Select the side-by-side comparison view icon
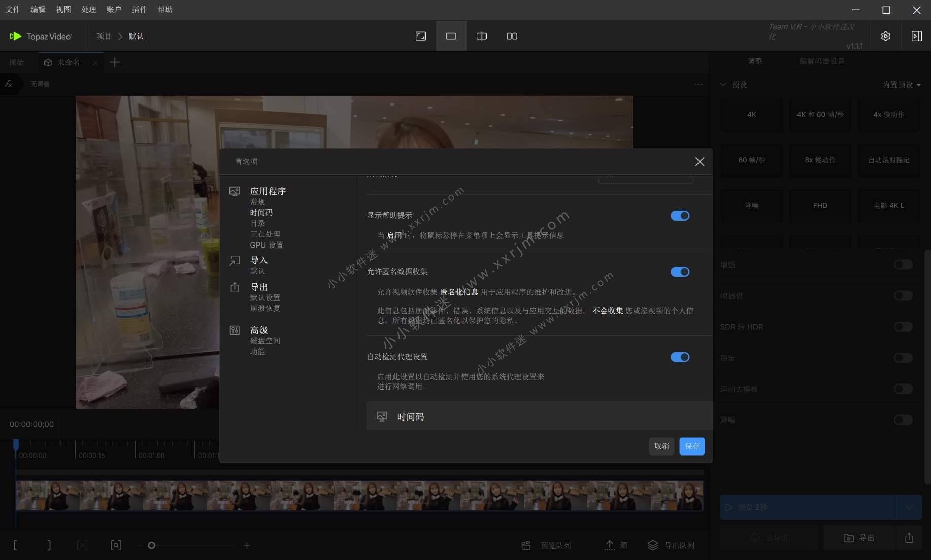This screenshot has height=560, width=931. pyautogui.click(x=481, y=36)
